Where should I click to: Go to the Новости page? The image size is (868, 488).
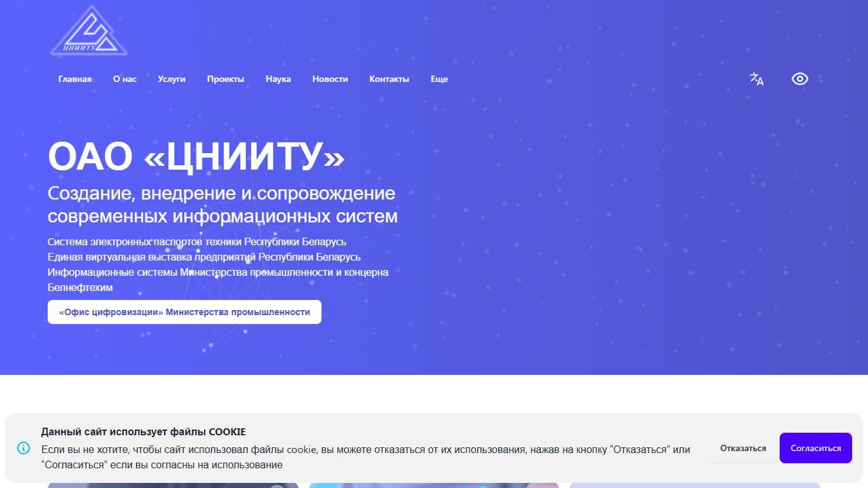[x=330, y=79]
